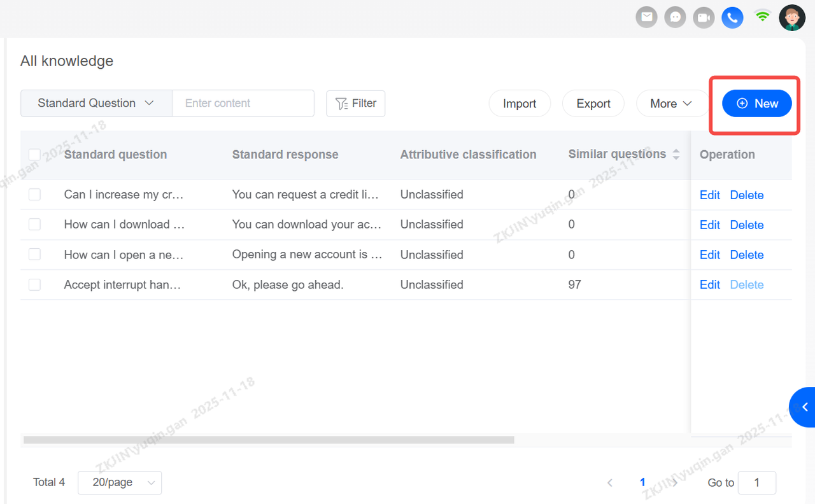Check the 'Can I increase my cr…' row
Image resolution: width=815 pixels, height=504 pixels.
pos(34,195)
